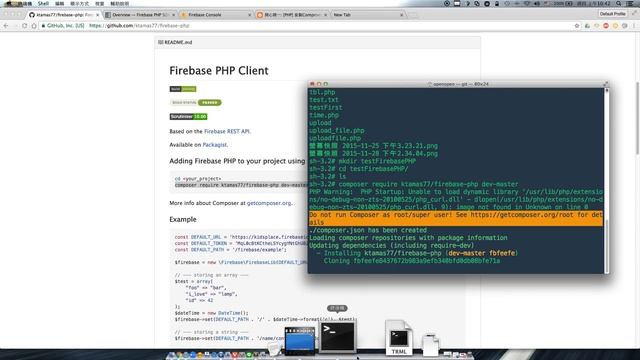Reload the current GitHub page
Image resolution: width=640 pixels, height=360 pixels.
click(24, 26)
